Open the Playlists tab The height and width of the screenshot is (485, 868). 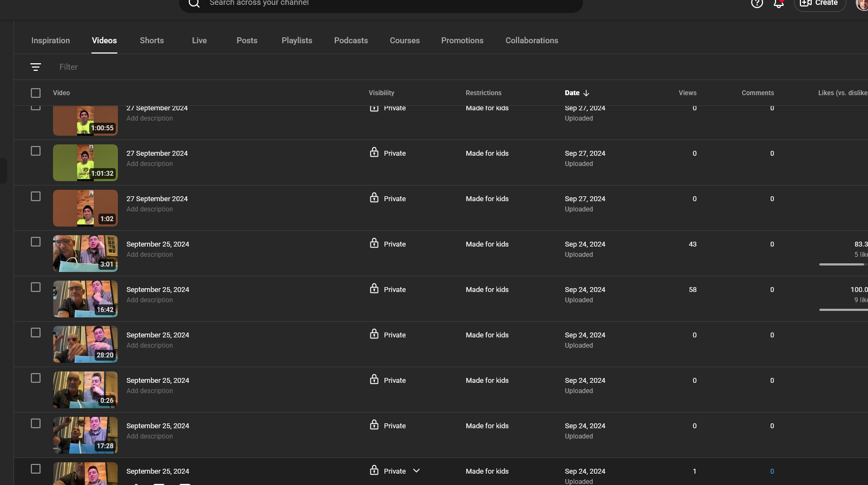tap(297, 41)
